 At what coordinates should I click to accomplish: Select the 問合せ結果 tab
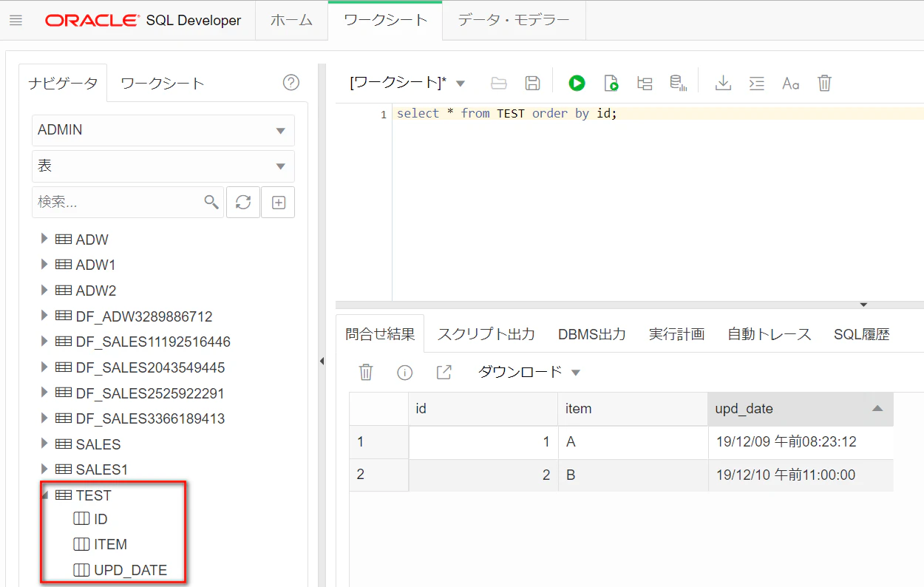[380, 334]
